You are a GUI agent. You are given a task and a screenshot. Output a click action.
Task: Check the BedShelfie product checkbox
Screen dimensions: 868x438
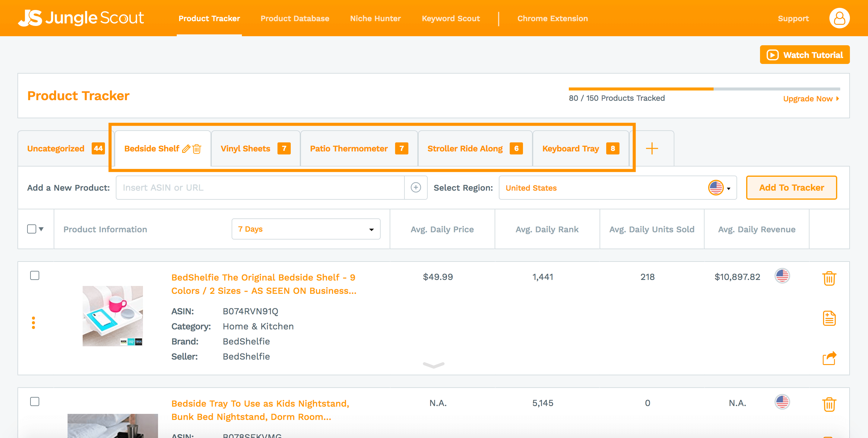click(x=35, y=276)
